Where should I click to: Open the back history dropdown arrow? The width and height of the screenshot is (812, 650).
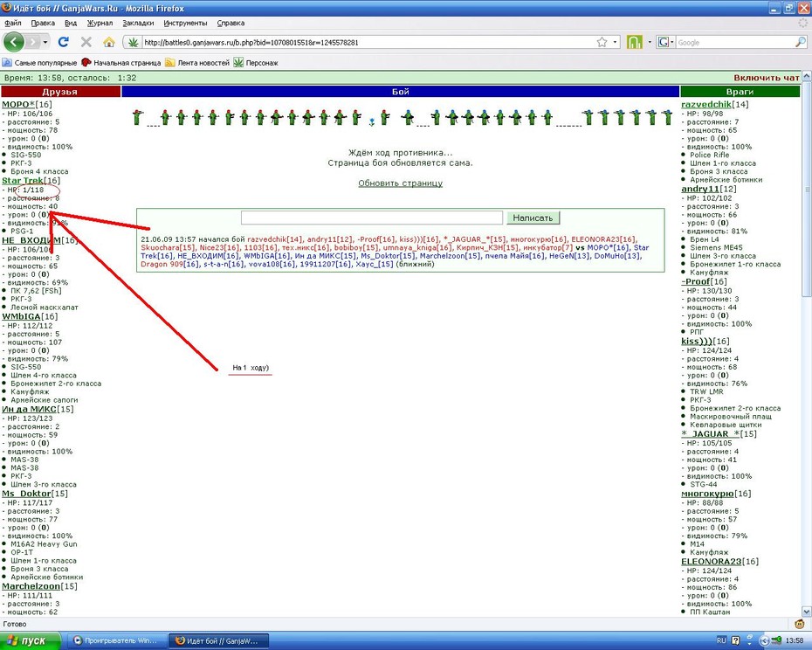pos(45,43)
